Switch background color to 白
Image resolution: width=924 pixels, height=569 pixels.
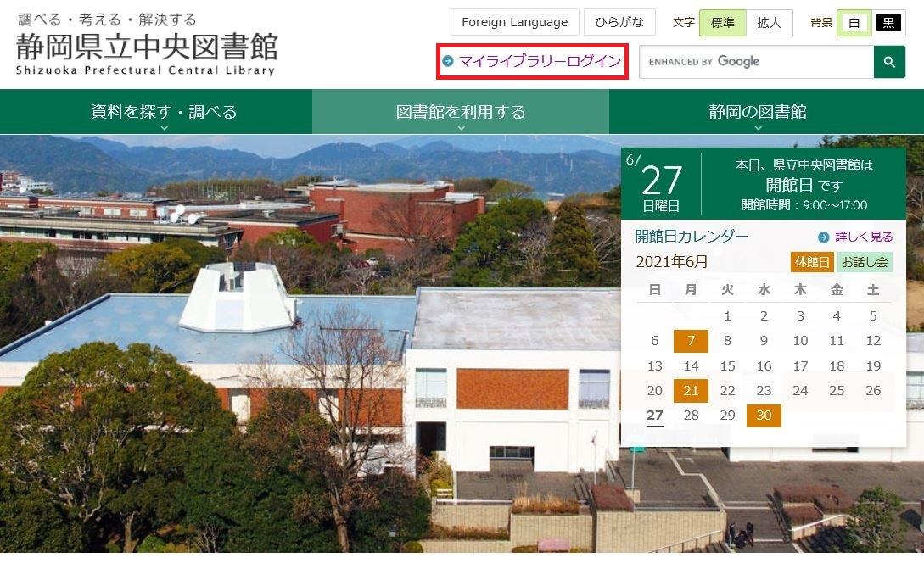(x=854, y=23)
